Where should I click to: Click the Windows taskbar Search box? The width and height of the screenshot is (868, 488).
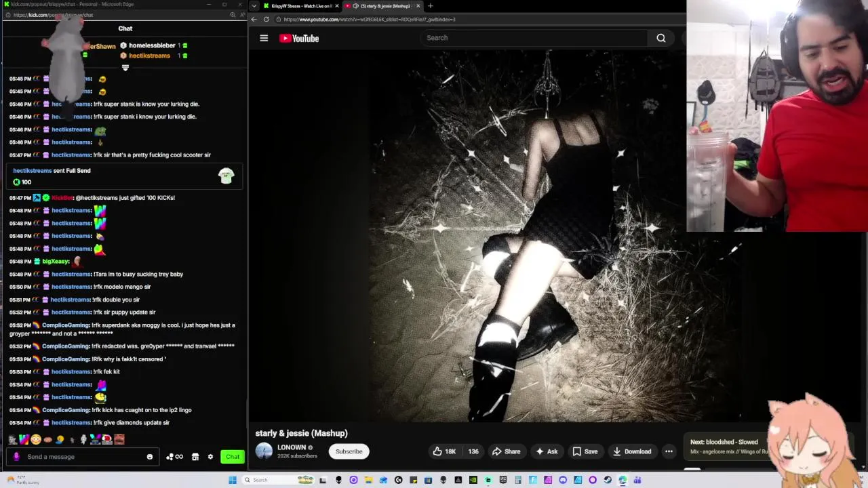click(x=279, y=480)
